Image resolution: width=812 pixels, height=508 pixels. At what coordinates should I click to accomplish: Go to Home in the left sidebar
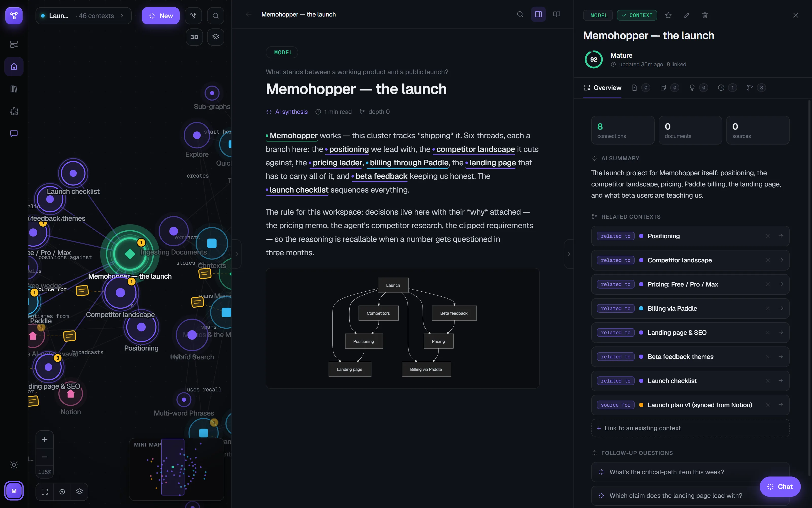14,67
